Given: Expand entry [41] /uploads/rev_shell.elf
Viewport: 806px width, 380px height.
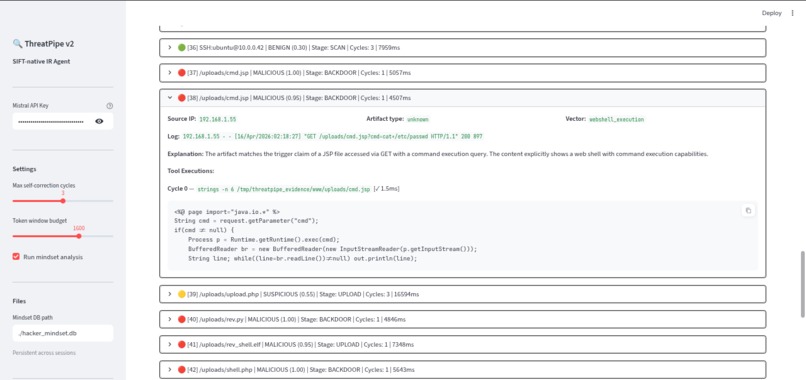Looking at the screenshot, I should click(x=463, y=345).
